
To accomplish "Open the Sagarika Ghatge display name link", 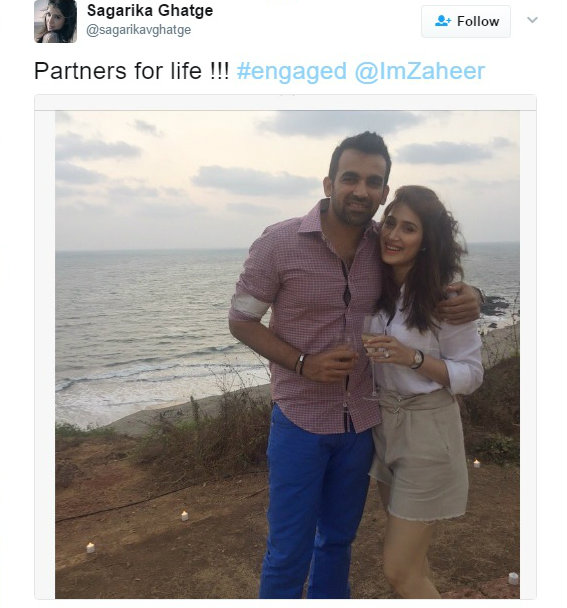I will 150,10.
